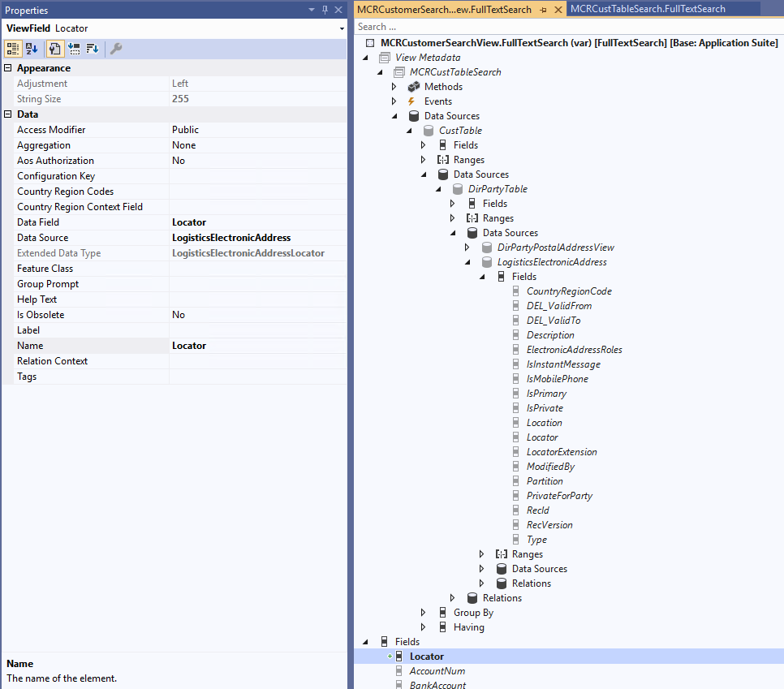Click the pin icon on the Properties panel
Screen dimensions: 784x689
coord(324,10)
